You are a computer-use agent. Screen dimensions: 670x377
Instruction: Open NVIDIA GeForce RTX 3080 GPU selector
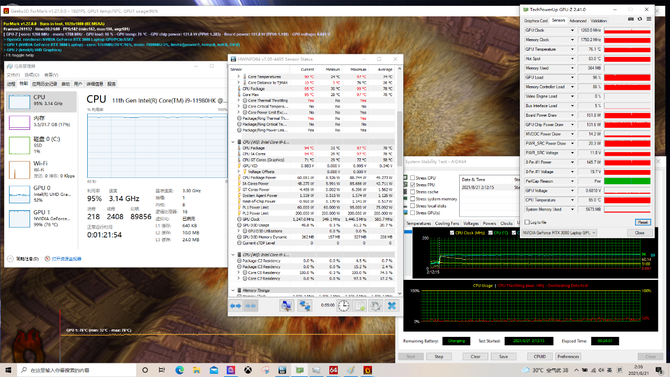click(559, 233)
